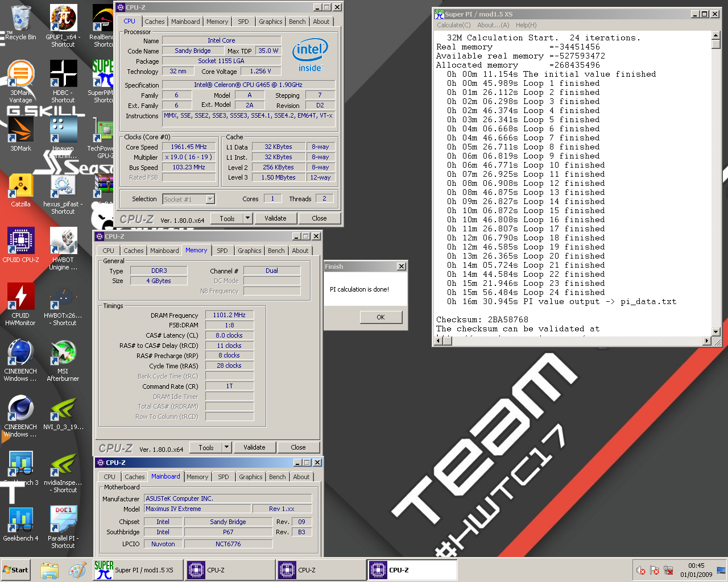Click Validate in top CPU-Z window
The width and height of the screenshot is (728, 582).
[275, 218]
